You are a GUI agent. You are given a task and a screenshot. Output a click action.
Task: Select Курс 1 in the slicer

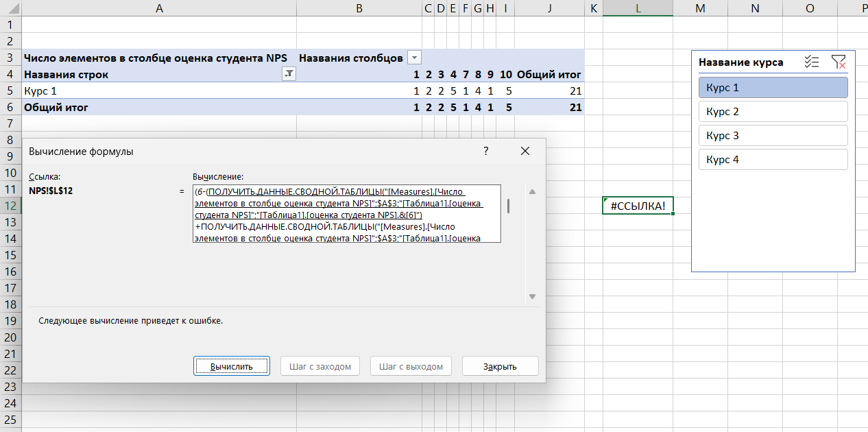pos(773,88)
